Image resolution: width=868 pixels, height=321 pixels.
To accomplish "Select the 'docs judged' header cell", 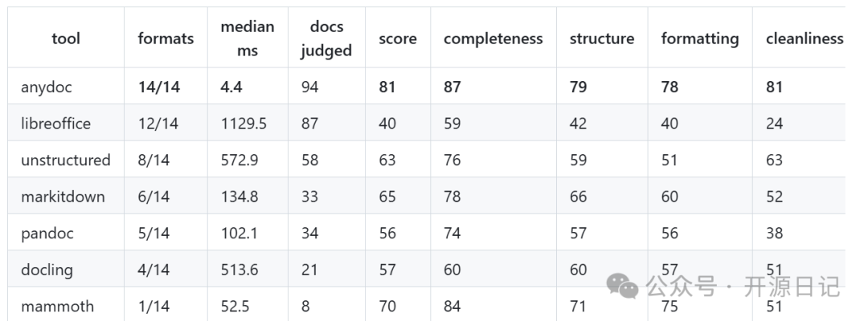I will [326, 39].
